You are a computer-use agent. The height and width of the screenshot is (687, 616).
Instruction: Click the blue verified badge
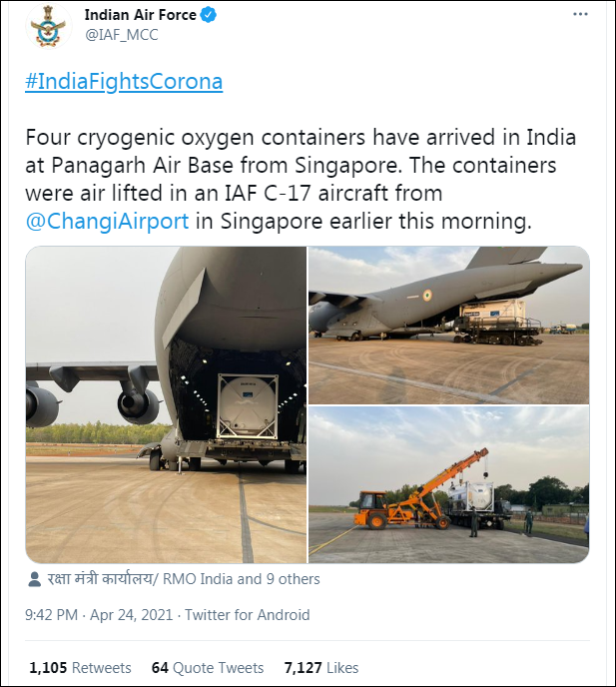(x=206, y=15)
